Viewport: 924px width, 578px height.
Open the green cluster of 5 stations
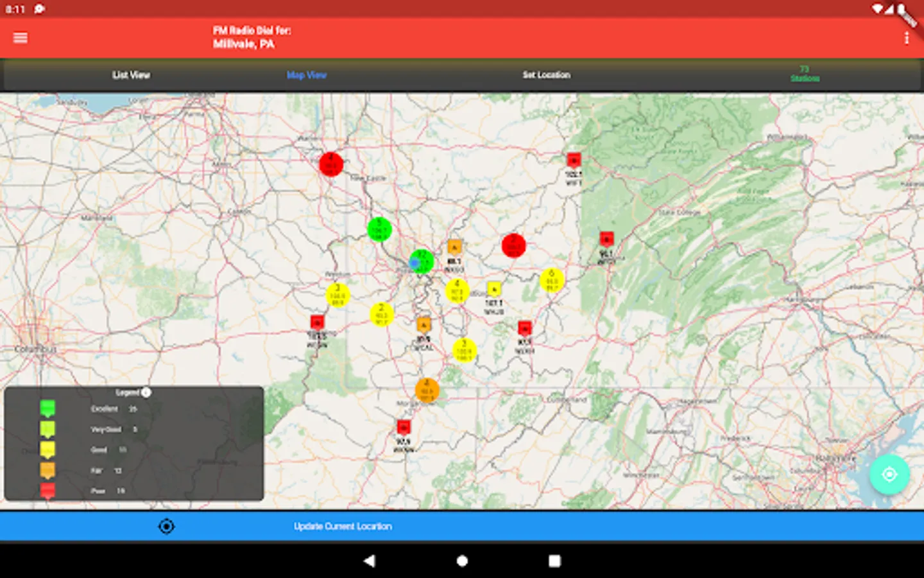pyautogui.click(x=379, y=229)
